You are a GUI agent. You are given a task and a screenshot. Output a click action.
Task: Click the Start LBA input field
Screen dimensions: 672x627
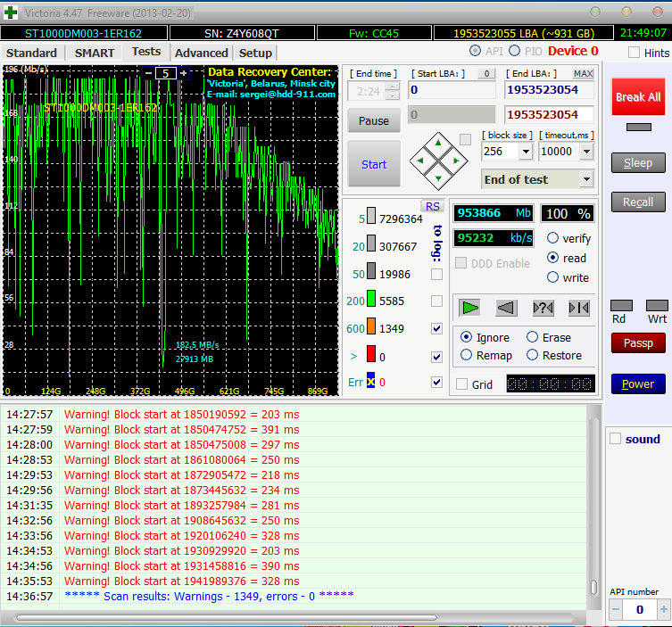pos(452,90)
